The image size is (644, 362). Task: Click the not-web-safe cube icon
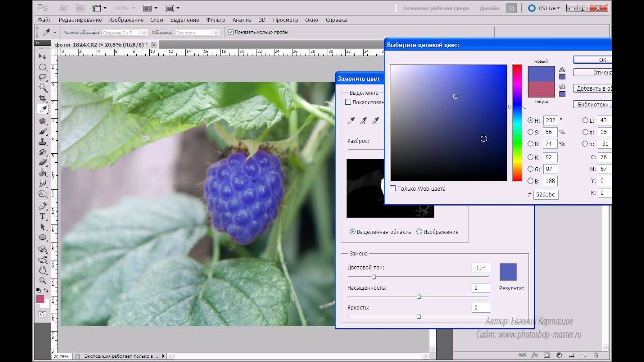562,87
